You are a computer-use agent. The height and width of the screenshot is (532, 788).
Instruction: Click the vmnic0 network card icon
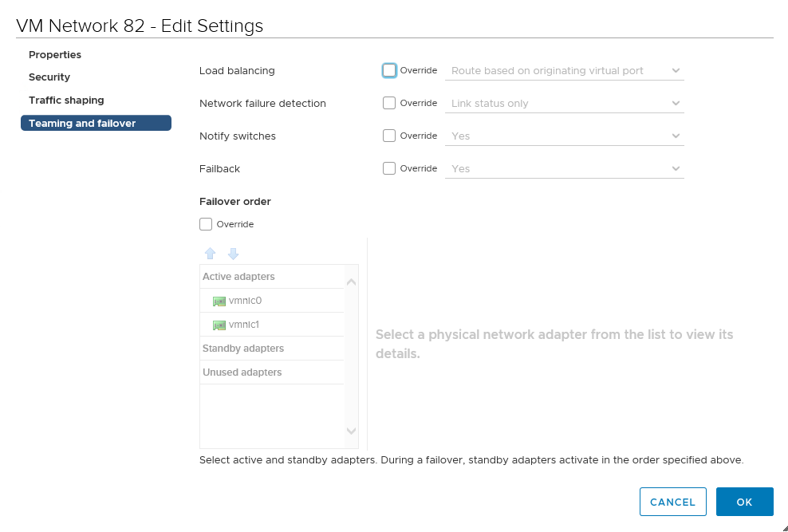(219, 301)
